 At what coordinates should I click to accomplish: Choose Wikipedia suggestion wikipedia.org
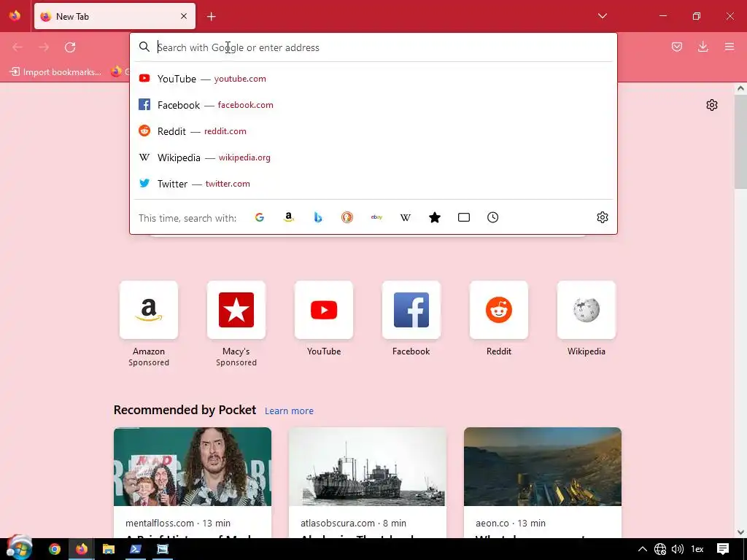tap(373, 157)
